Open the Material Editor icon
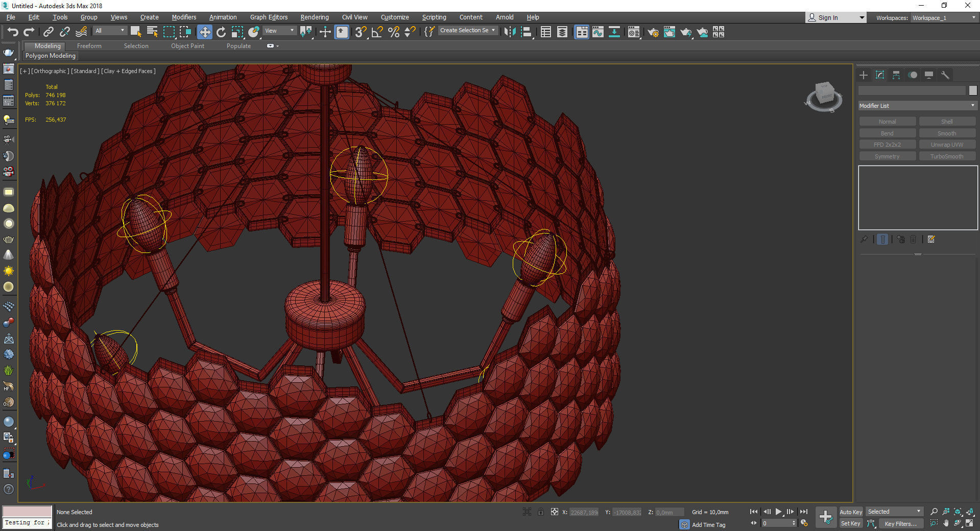The width and height of the screenshot is (980, 531). pyautogui.click(x=634, y=32)
